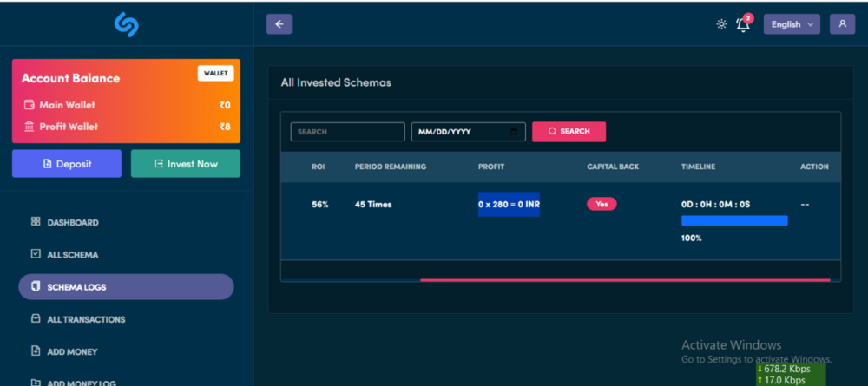Click the pink Search button
The width and height of the screenshot is (868, 386).
tap(569, 132)
